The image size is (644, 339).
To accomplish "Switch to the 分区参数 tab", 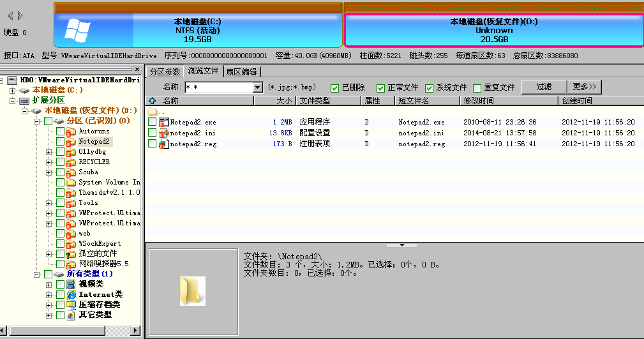I will (165, 72).
